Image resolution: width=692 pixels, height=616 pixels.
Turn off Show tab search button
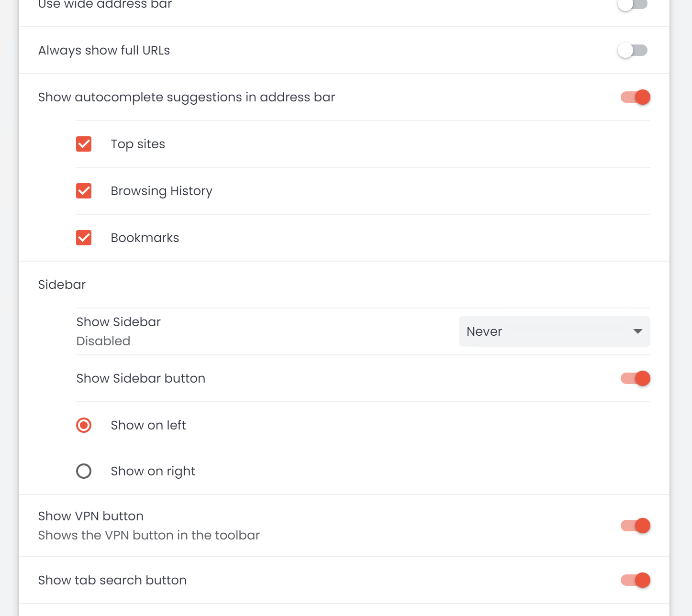point(635,580)
